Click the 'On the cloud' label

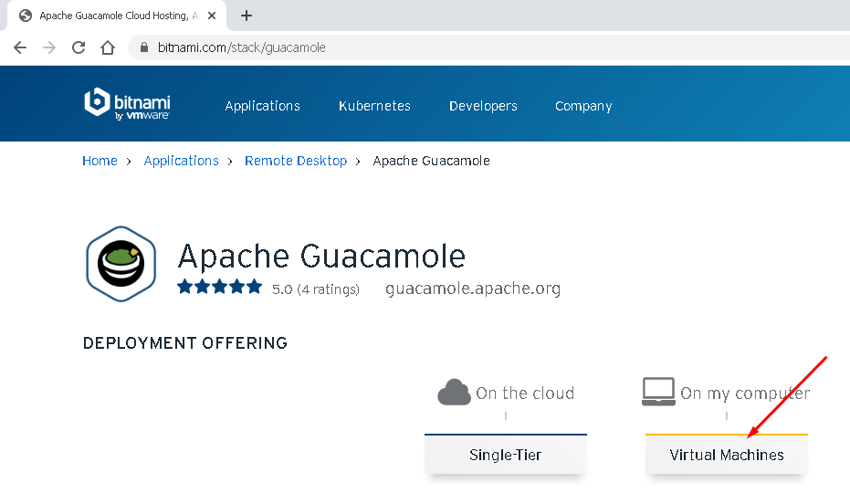[525, 393]
